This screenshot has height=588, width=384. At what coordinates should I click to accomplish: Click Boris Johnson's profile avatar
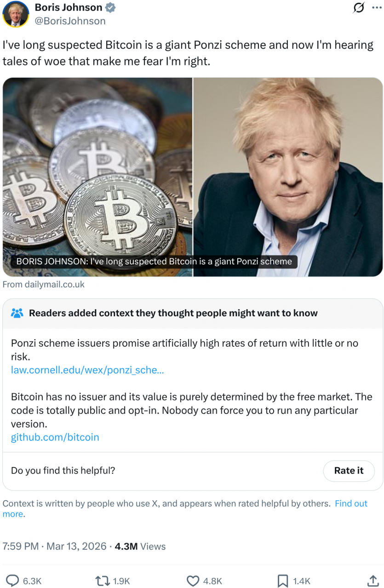16,14
